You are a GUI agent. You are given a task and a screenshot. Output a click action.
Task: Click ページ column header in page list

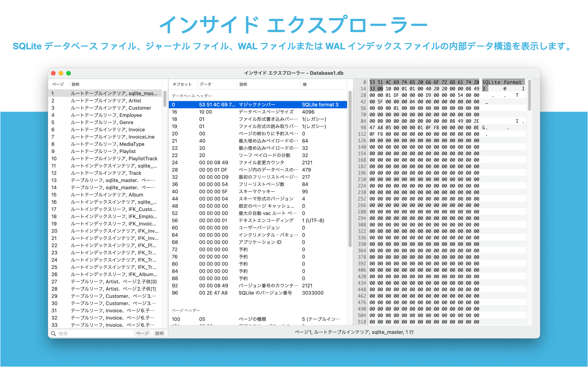[58, 84]
